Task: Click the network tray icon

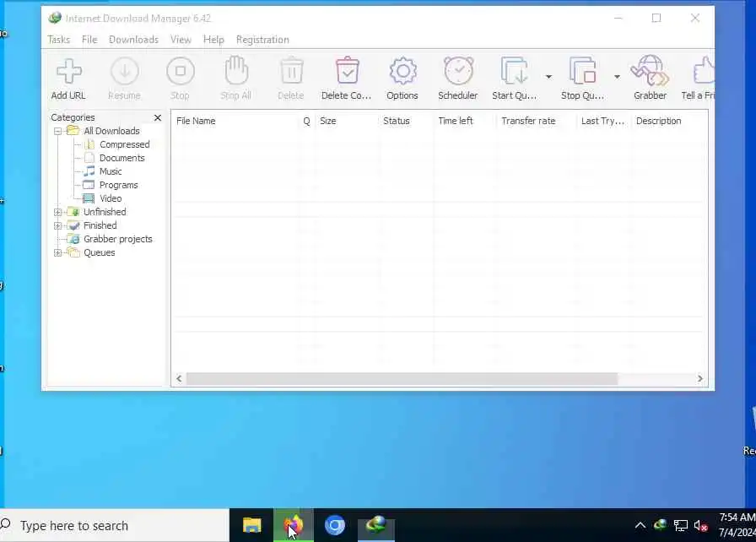Action: pos(681,526)
